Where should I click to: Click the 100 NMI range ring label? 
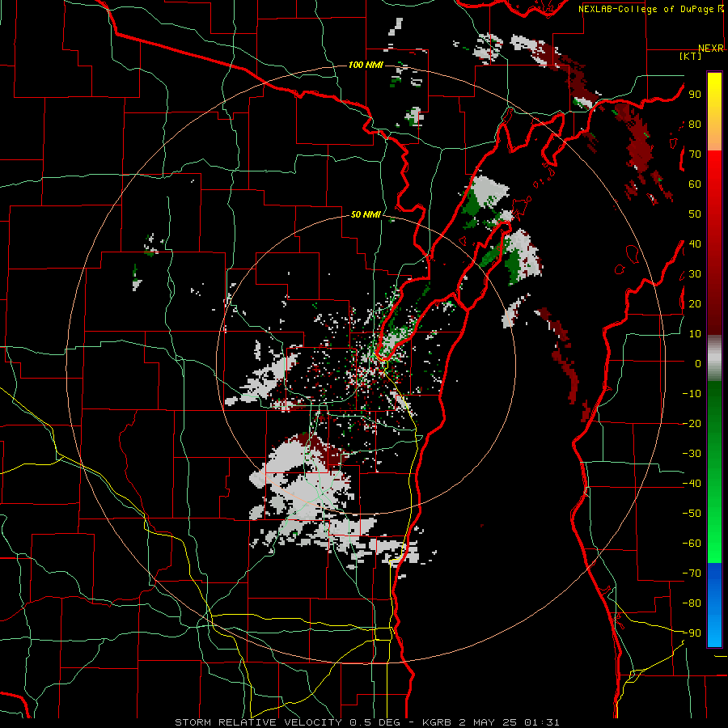[366, 65]
